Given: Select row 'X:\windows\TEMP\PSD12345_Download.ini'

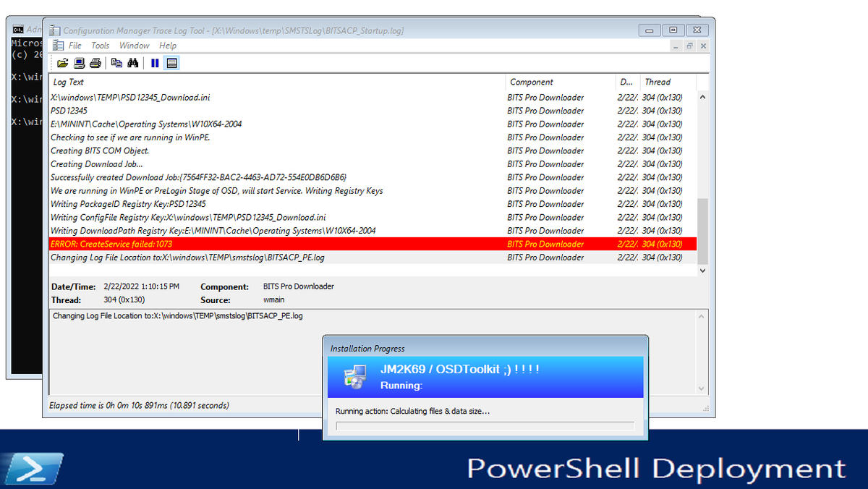Looking at the screenshot, I should click(x=373, y=97).
